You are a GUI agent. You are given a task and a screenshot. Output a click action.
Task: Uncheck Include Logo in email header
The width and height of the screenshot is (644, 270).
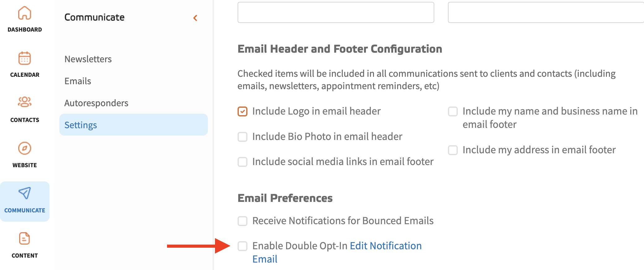[x=243, y=111]
